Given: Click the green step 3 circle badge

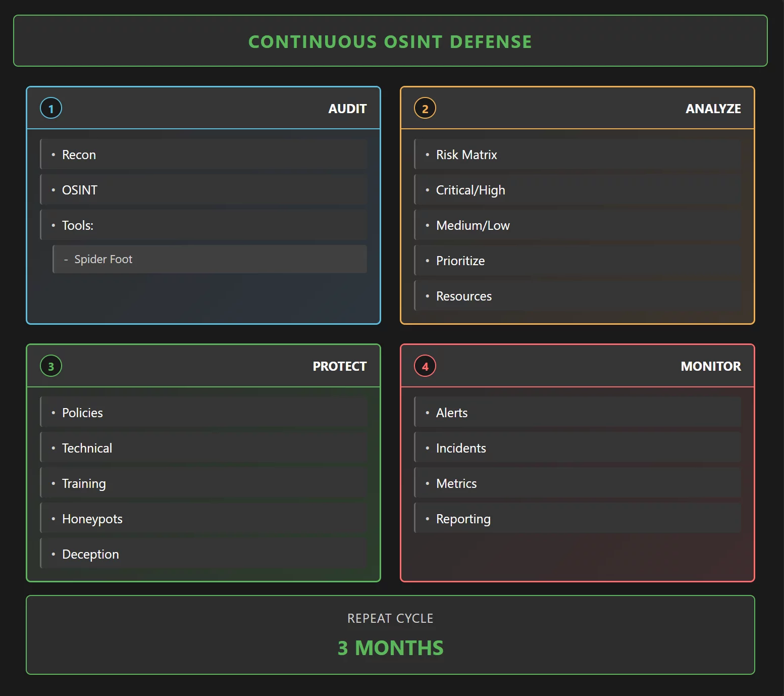Looking at the screenshot, I should coord(51,366).
